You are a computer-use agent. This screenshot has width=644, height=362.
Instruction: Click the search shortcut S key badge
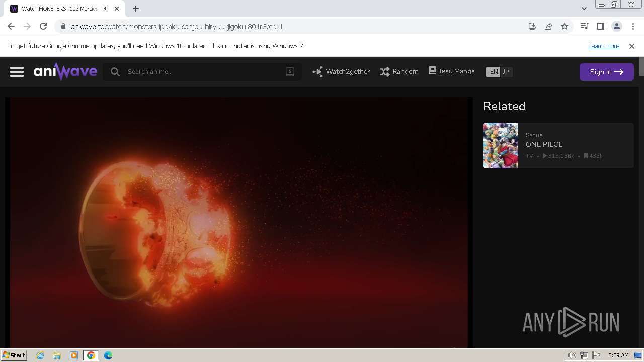(x=290, y=72)
